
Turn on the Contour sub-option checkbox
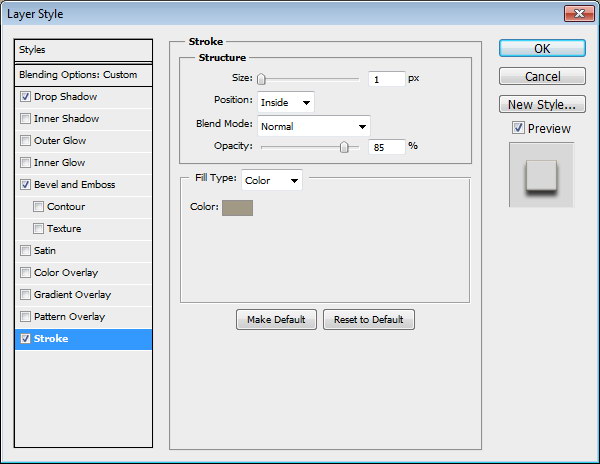pyautogui.click(x=38, y=207)
